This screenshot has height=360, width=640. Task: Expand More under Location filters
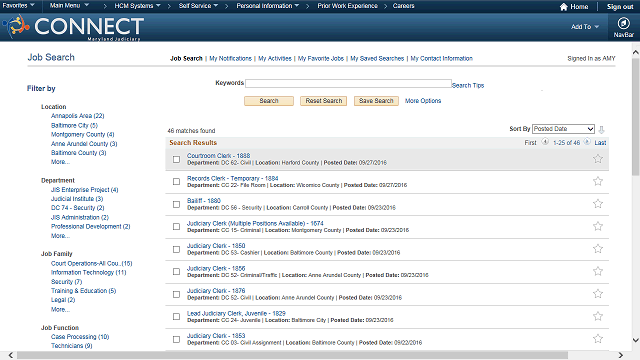click(60, 162)
